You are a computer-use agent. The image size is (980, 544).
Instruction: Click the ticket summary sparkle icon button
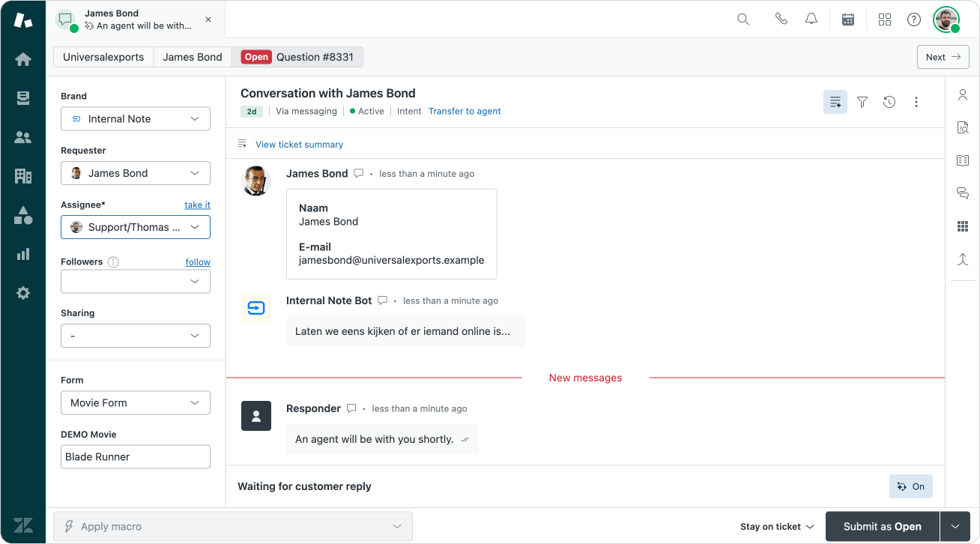(x=835, y=102)
